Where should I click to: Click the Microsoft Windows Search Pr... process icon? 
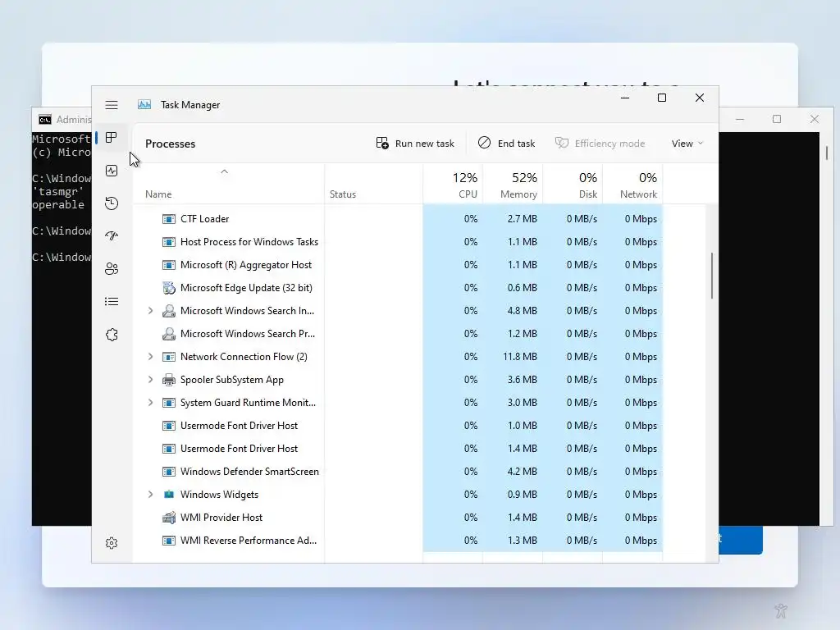169,334
